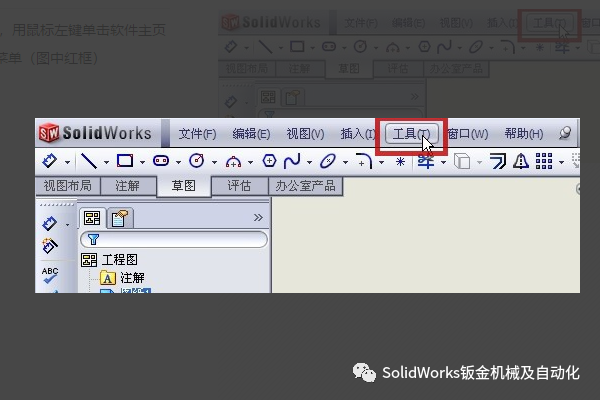Select the Rectangle sketch tool
The height and width of the screenshot is (400, 600).
(x=125, y=161)
